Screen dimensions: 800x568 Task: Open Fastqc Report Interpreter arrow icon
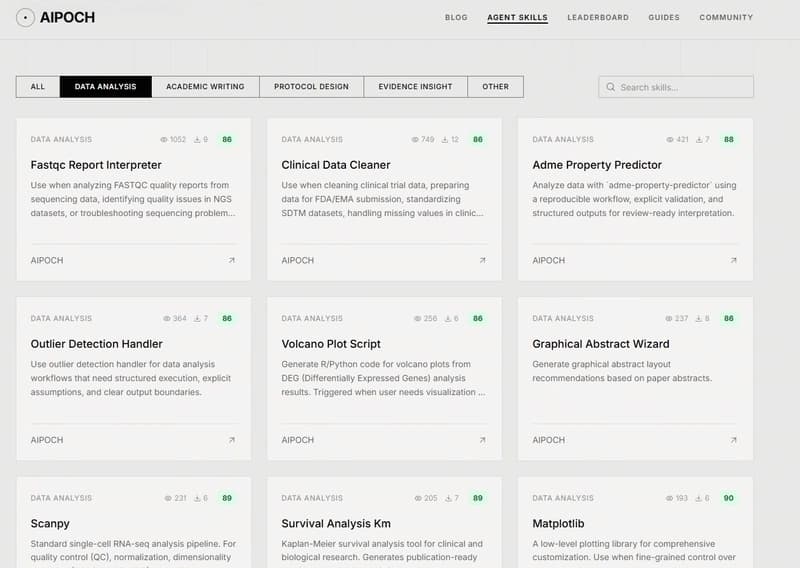232,260
